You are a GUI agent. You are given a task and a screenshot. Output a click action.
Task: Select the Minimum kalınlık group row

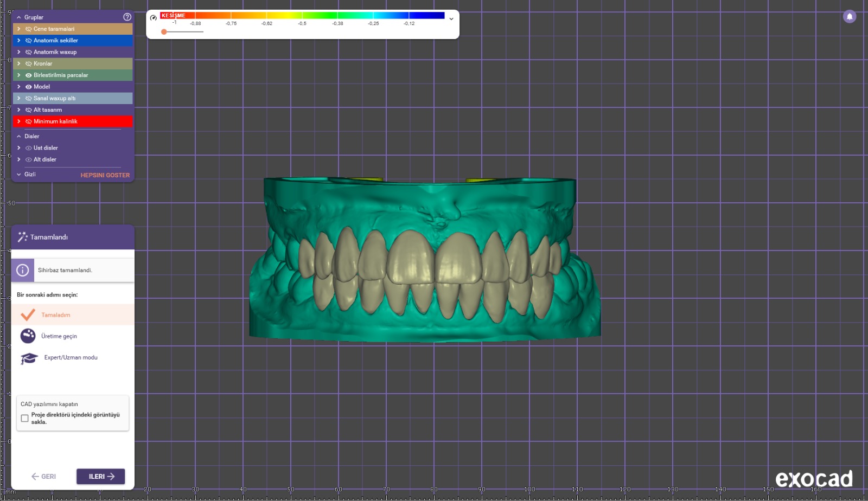pyautogui.click(x=76, y=121)
